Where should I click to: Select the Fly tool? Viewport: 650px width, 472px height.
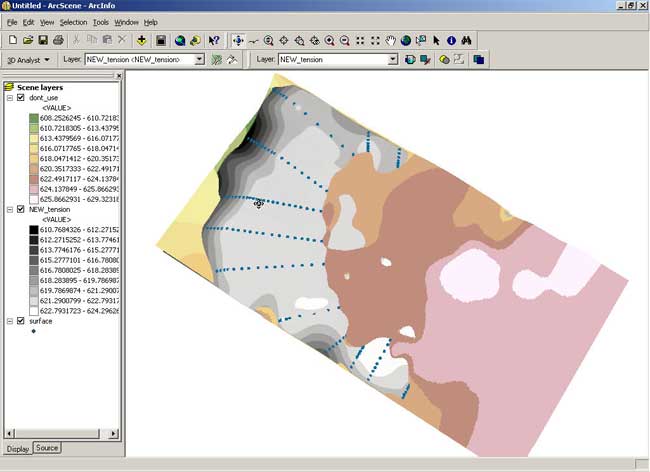pos(253,40)
